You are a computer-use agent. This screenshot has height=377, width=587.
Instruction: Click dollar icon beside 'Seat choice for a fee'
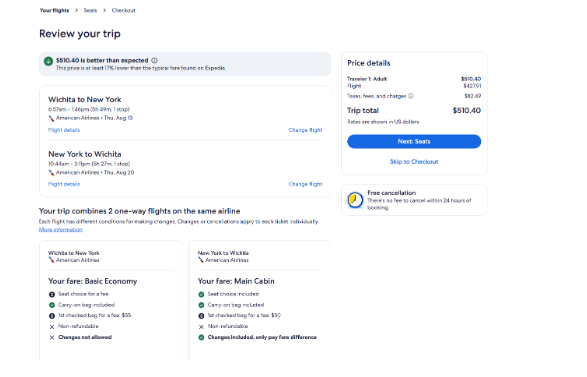click(x=52, y=295)
